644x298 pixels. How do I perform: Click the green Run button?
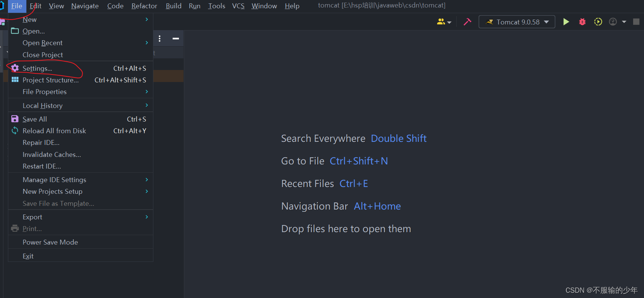[x=566, y=22]
